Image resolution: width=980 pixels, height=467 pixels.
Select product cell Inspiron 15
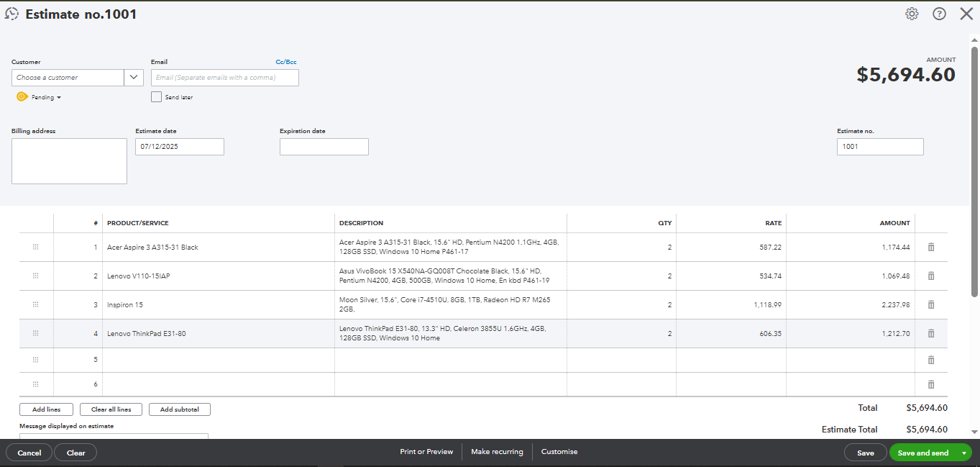tap(219, 304)
